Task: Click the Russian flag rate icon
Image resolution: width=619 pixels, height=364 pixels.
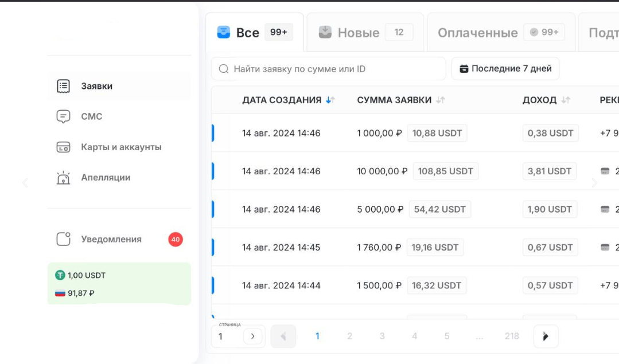Action: (60, 293)
